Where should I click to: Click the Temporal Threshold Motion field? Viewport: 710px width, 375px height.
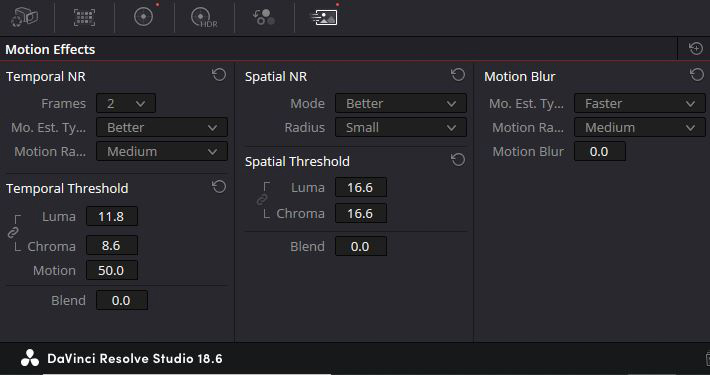[x=112, y=270]
